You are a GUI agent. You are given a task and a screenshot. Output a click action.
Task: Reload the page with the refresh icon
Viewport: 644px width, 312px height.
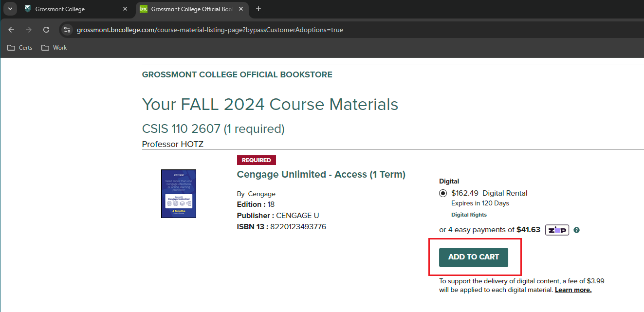tap(46, 30)
